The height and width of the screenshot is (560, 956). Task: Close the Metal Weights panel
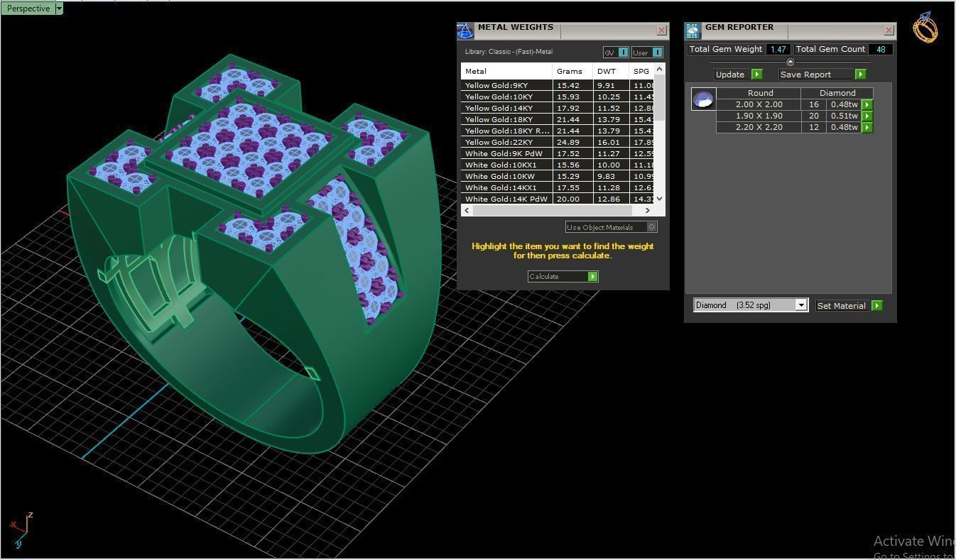(x=661, y=31)
